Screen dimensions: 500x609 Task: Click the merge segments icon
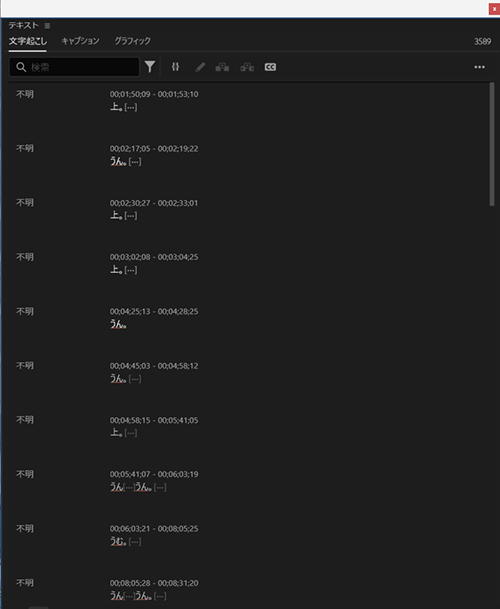click(176, 67)
